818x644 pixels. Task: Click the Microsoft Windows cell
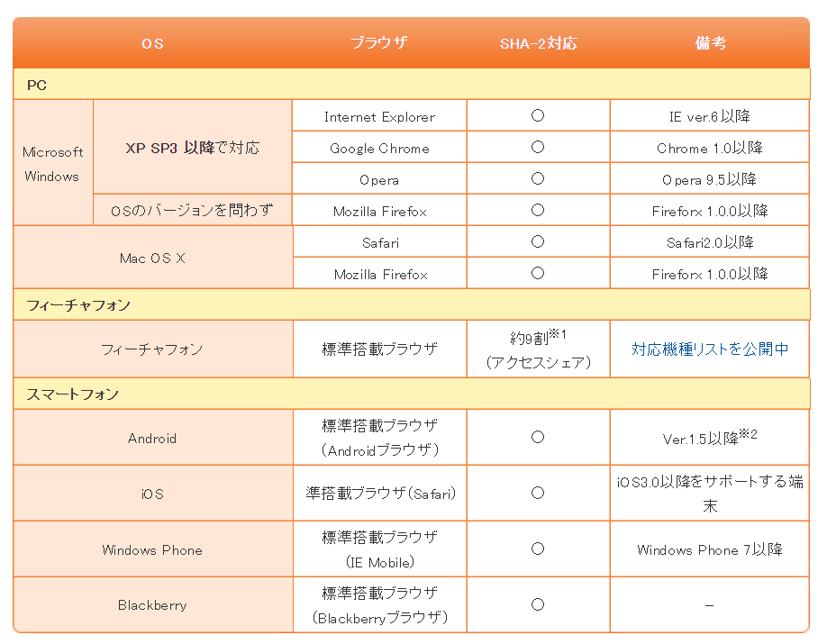(x=52, y=163)
